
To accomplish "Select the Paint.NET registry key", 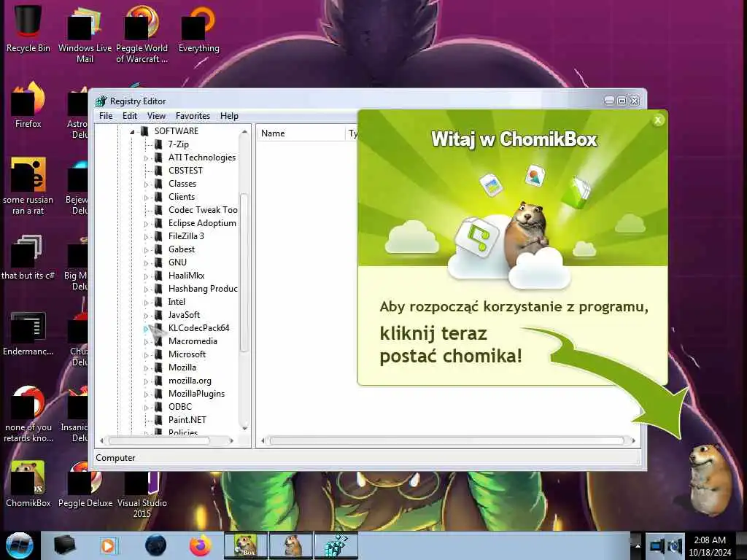I will point(187,420).
